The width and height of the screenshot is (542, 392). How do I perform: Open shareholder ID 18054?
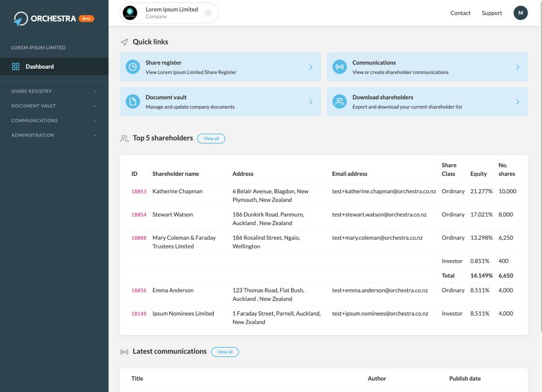(x=139, y=214)
